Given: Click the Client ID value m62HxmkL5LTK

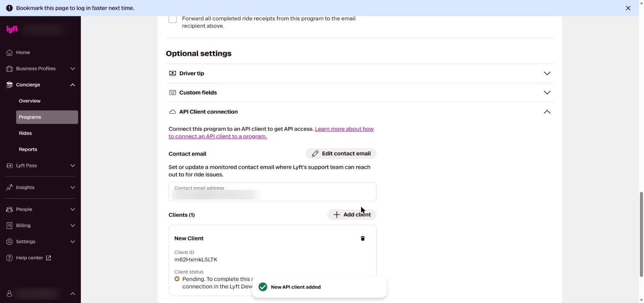Looking at the screenshot, I should pos(195,260).
